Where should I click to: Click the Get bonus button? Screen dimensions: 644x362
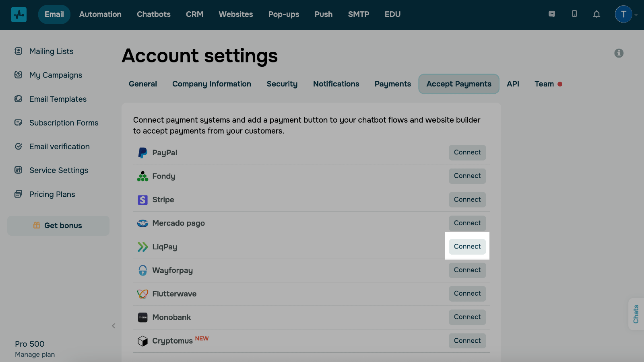tap(58, 226)
